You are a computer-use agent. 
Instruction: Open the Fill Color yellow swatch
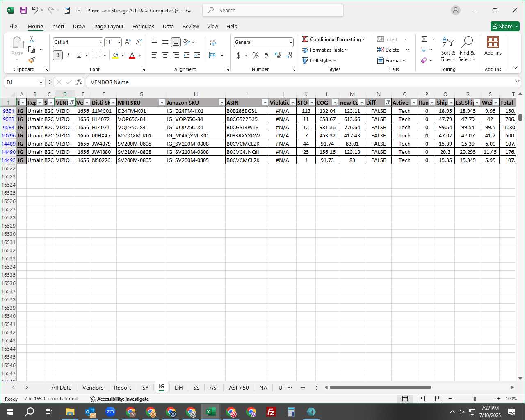[115, 55]
